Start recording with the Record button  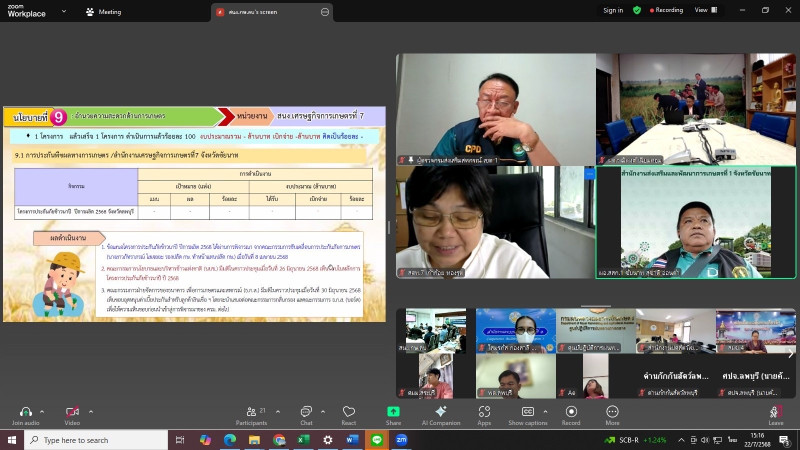[x=571, y=412]
